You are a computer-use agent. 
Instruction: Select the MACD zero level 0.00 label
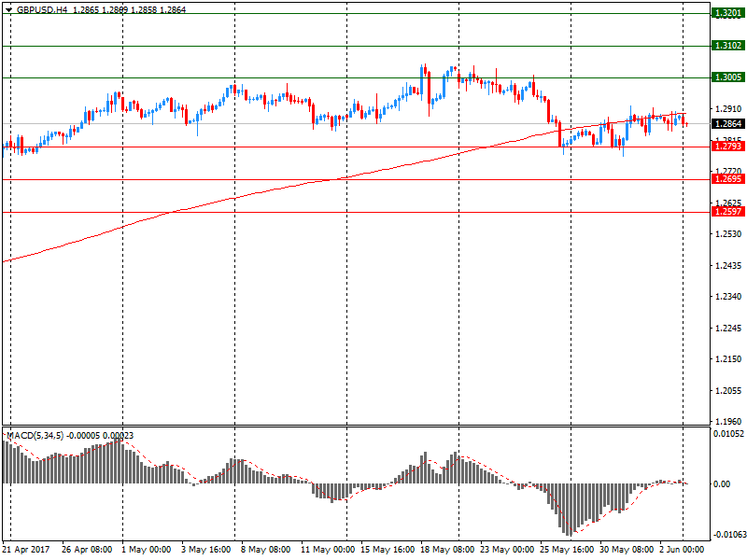coord(722,484)
